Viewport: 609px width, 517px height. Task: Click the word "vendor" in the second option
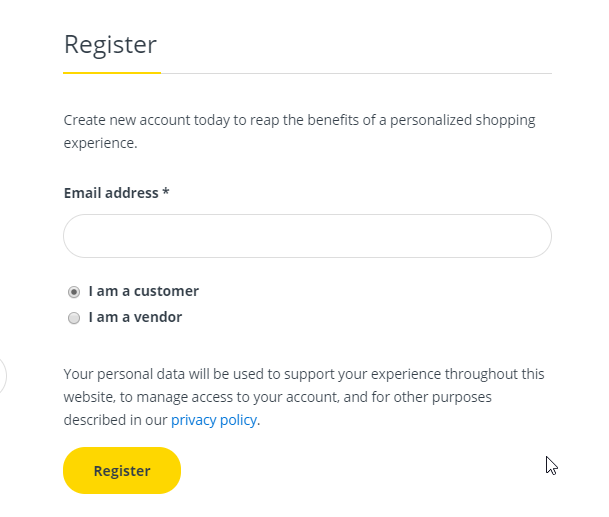click(158, 317)
